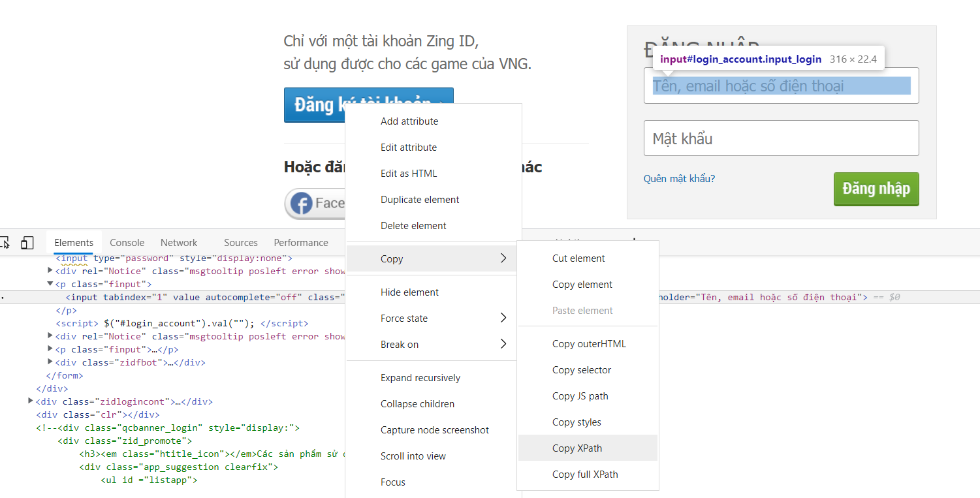Select the inspect element cursor icon
This screenshot has width=980, height=498.
point(5,243)
